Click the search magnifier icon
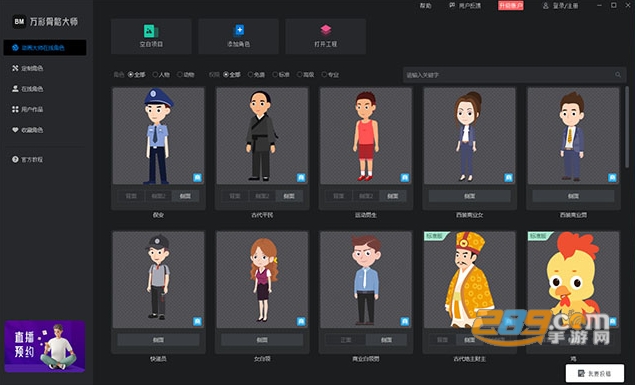The image size is (635, 385). click(618, 75)
